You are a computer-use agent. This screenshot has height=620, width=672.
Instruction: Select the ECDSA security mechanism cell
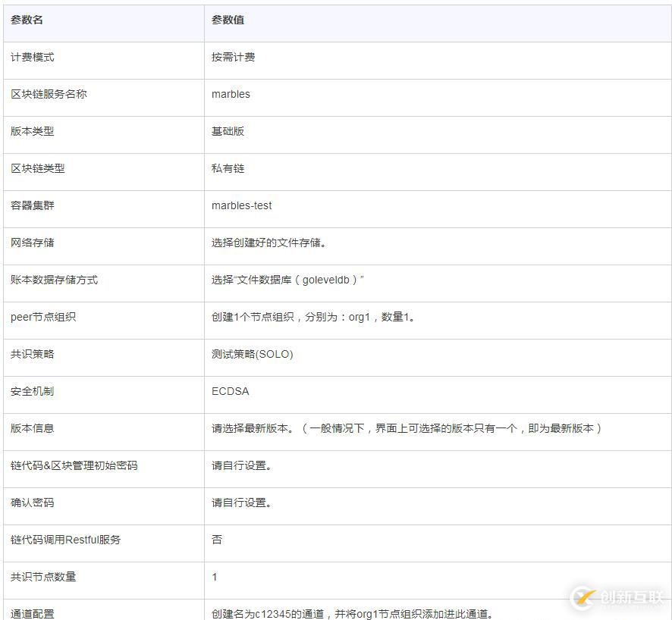tap(229, 391)
